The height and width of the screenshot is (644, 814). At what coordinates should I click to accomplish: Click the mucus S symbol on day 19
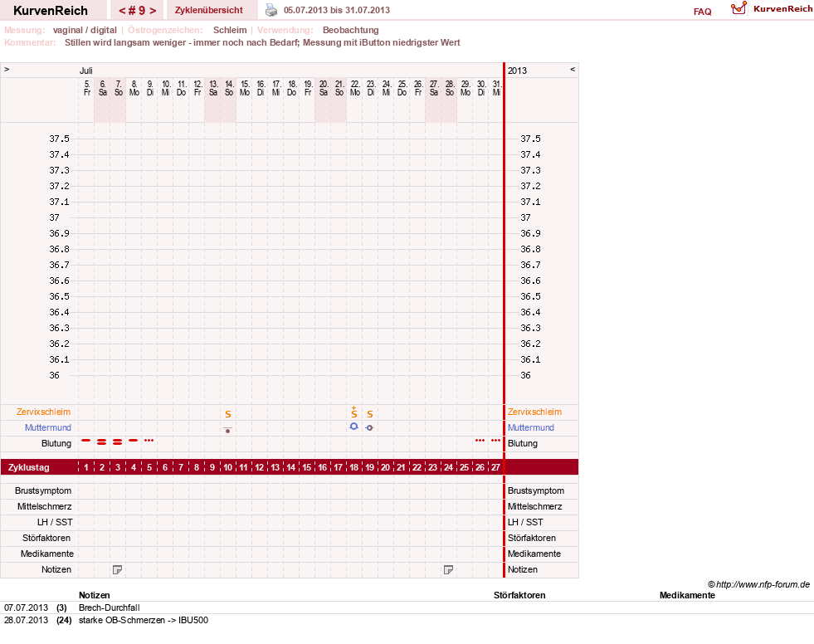click(369, 414)
